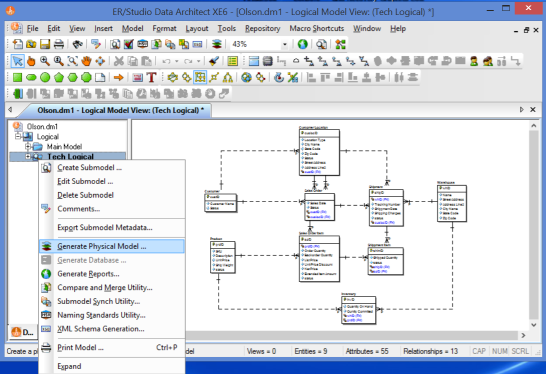The image size is (546, 374).
Task: Open the Layout menu
Action: click(197, 29)
